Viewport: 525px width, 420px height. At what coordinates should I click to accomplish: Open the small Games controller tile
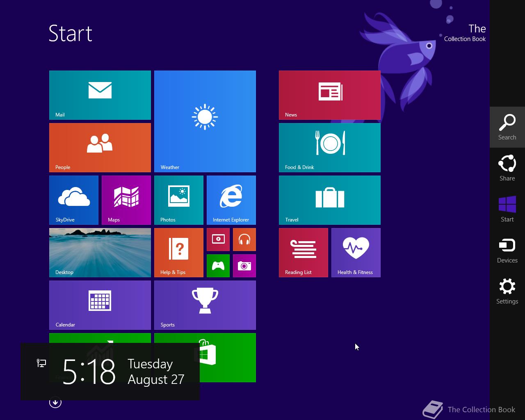(x=218, y=266)
